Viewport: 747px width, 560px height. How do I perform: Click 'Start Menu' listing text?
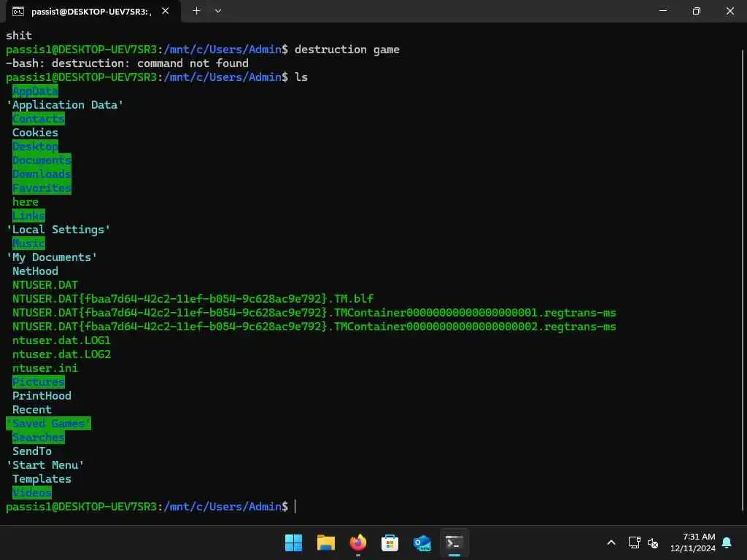click(x=45, y=464)
